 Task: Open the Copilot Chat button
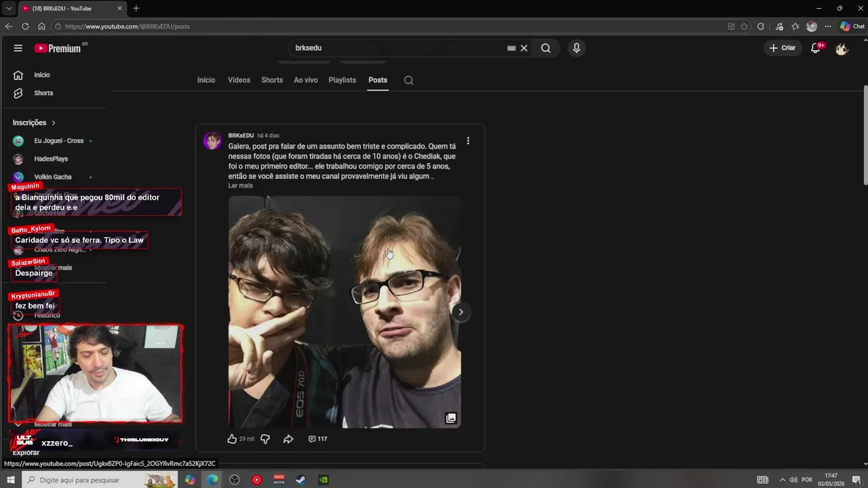pyautogui.click(x=852, y=26)
